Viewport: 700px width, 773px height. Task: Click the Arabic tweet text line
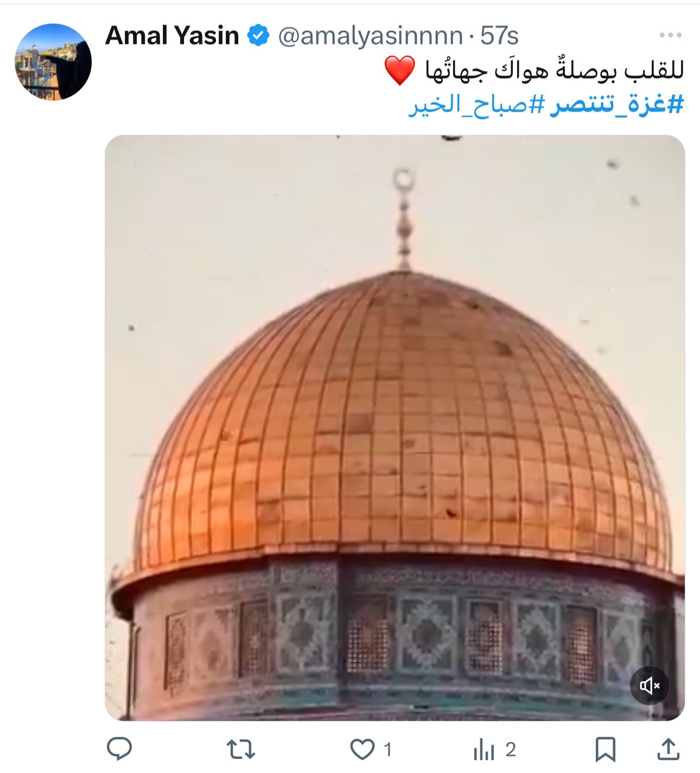554,71
